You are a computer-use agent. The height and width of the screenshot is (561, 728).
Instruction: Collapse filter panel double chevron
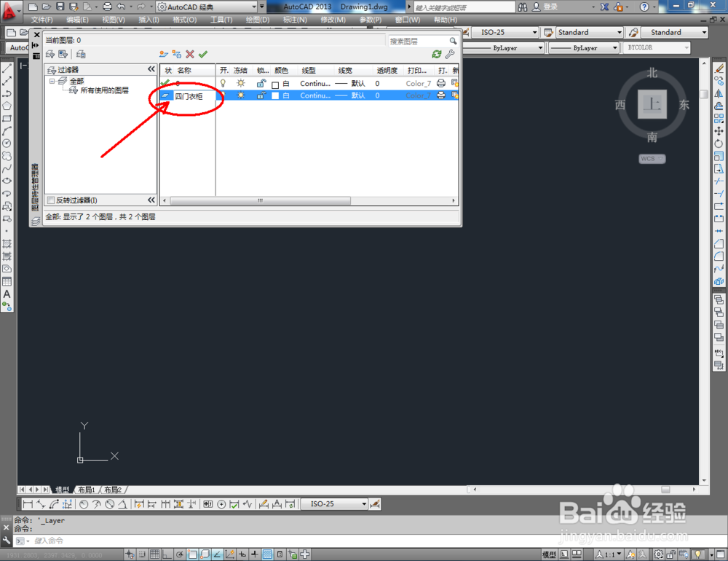click(x=151, y=69)
